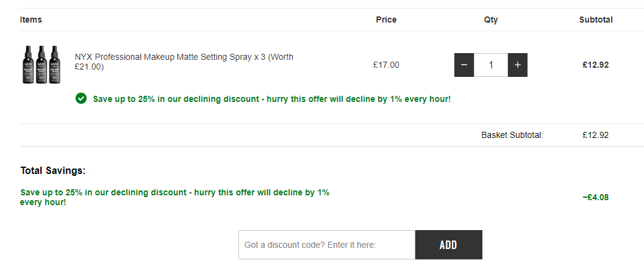644x271 pixels.
Task: Click the Price column header
Action: coord(386,20)
